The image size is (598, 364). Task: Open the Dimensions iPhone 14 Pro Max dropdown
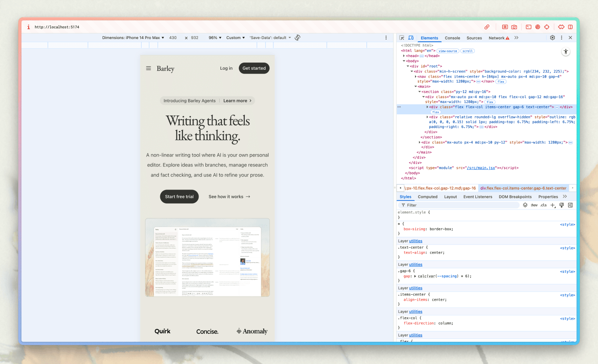[133, 38]
